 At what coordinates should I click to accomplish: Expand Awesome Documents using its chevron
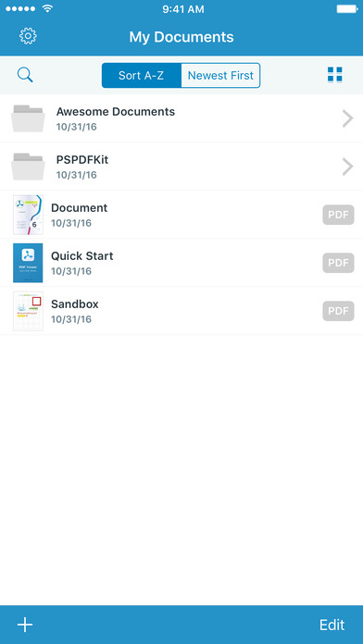348,118
